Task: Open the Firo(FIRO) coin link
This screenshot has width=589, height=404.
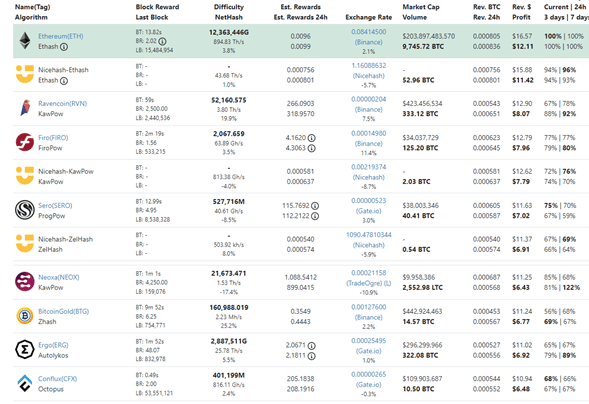Action: [53, 138]
